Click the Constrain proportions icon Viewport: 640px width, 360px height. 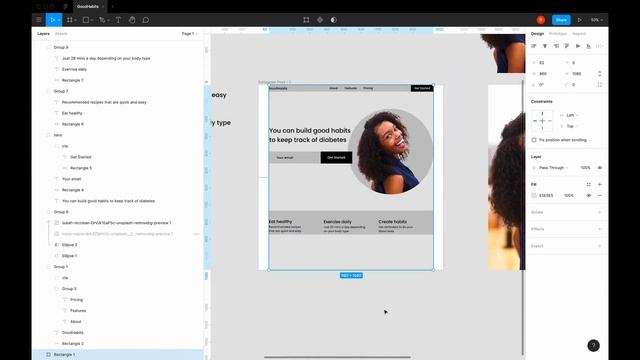click(x=600, y=73)
